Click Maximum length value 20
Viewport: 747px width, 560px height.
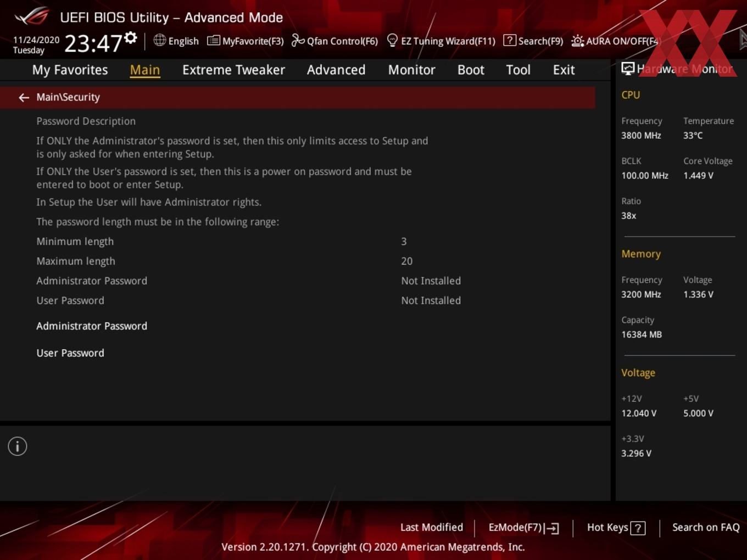[406, 261]
